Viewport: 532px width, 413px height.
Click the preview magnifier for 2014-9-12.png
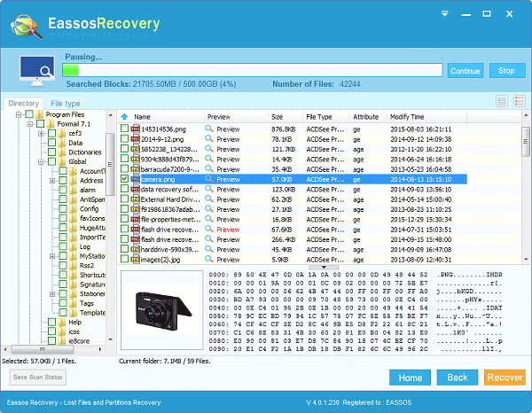pos(209,139)
